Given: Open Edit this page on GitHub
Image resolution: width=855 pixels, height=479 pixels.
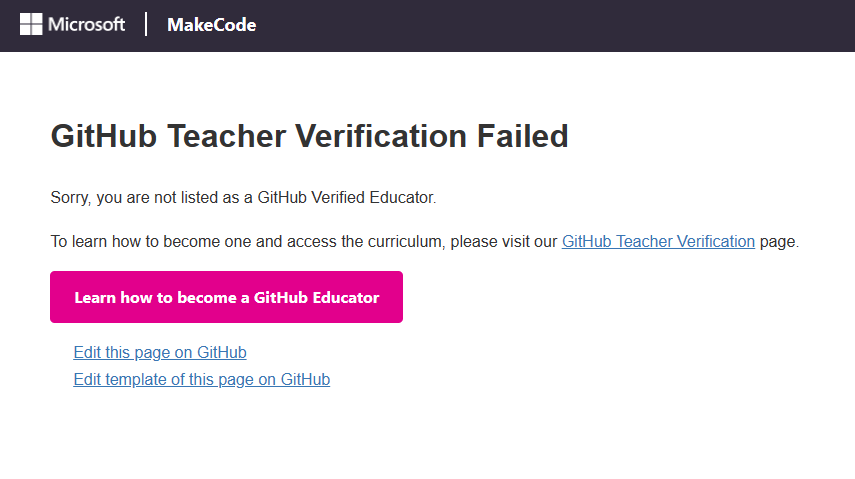Looking at the screenshot, I should point(160,352).
